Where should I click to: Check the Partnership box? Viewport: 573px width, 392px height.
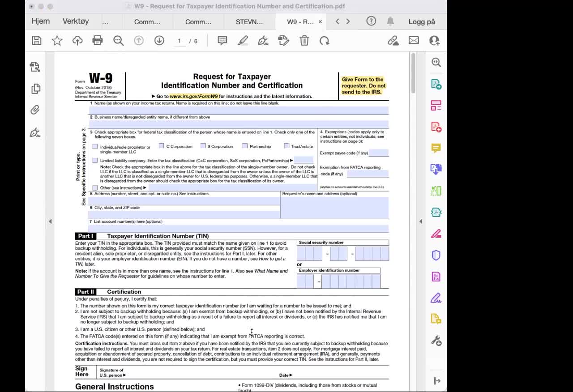coord(245,146)
